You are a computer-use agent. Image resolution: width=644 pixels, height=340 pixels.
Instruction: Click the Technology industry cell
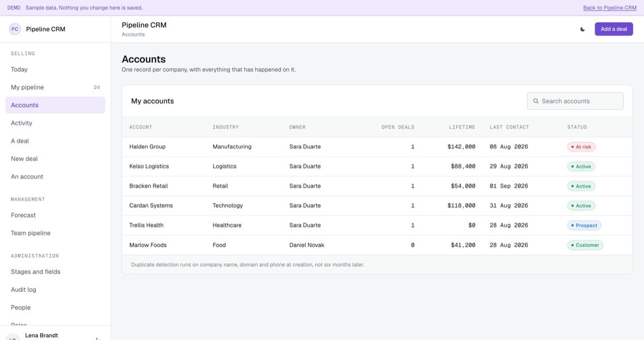click(228, 205)
